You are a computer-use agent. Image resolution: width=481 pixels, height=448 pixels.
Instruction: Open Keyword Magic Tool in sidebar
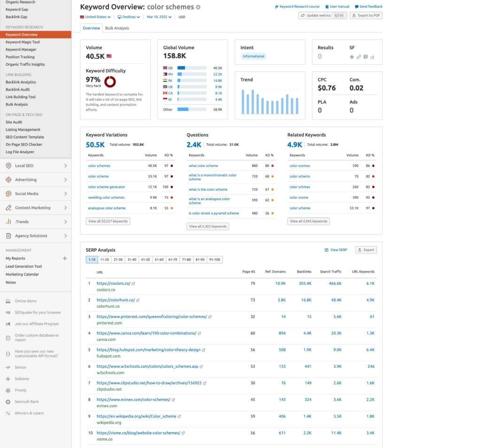(23, 42)
